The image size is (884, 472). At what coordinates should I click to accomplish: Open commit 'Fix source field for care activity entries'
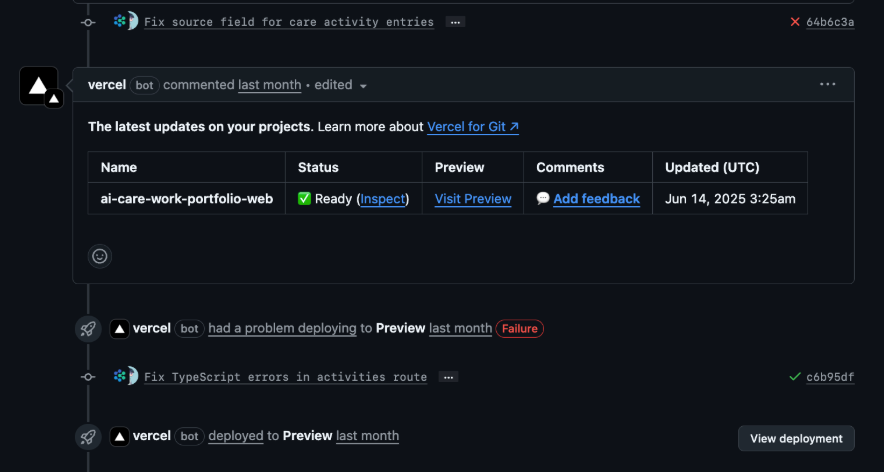(289, 22)
